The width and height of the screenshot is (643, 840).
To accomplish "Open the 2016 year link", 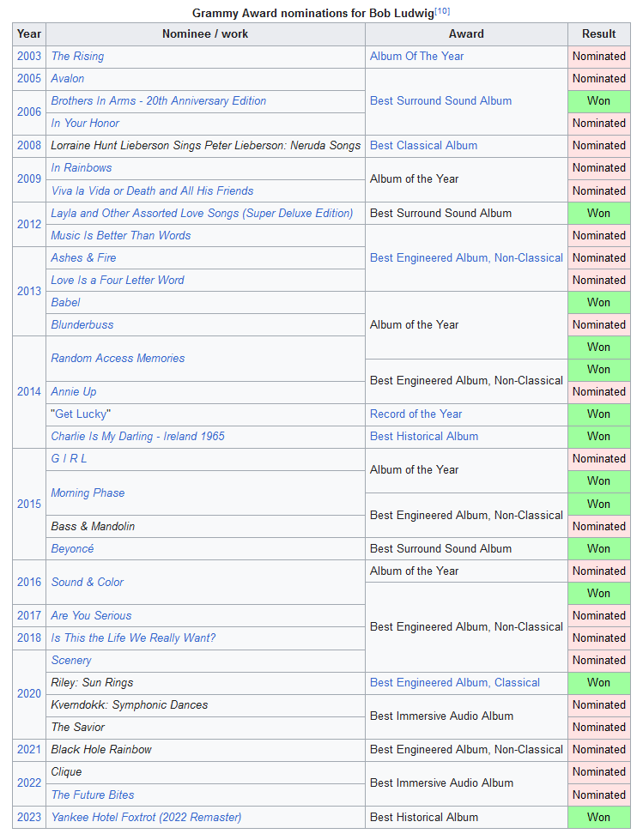I will click(29, 583).
